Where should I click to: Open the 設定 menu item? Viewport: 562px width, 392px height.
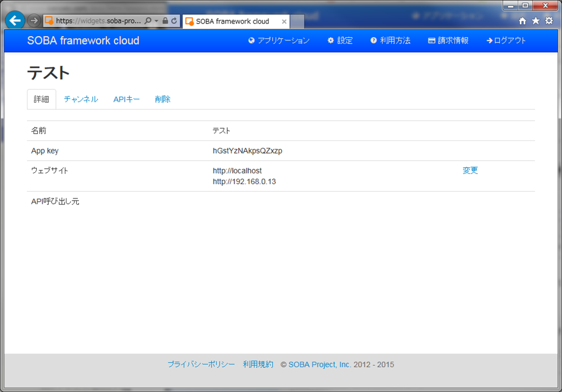[340, 41]
